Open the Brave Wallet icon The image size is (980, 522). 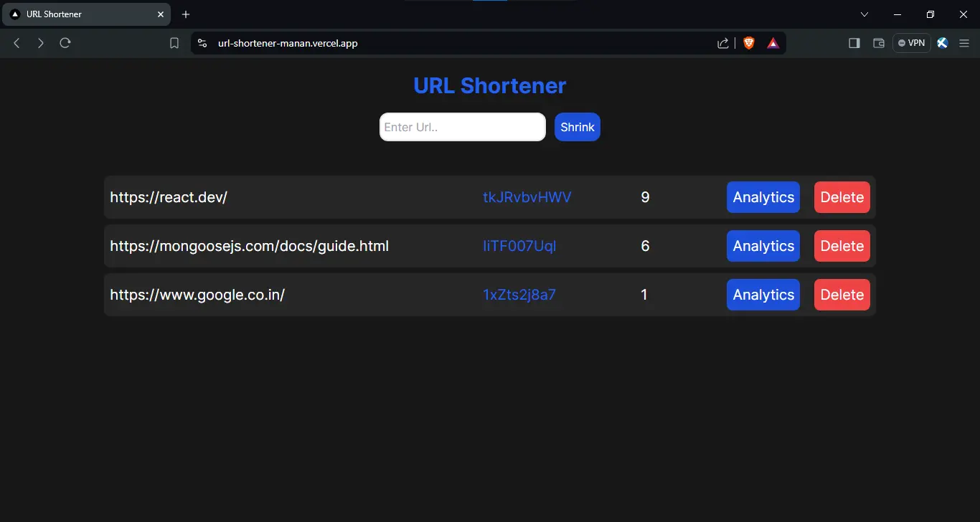[878, 43]
